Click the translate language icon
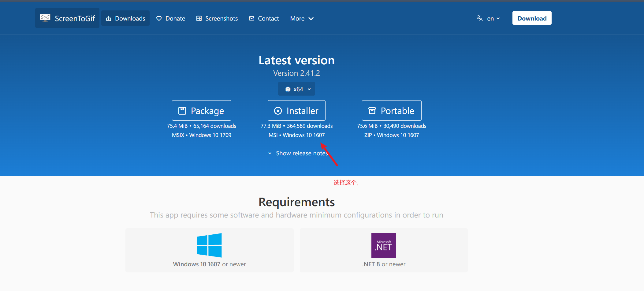Image resolution: width=644 pixels, height=307 pixels. [480, 18]
